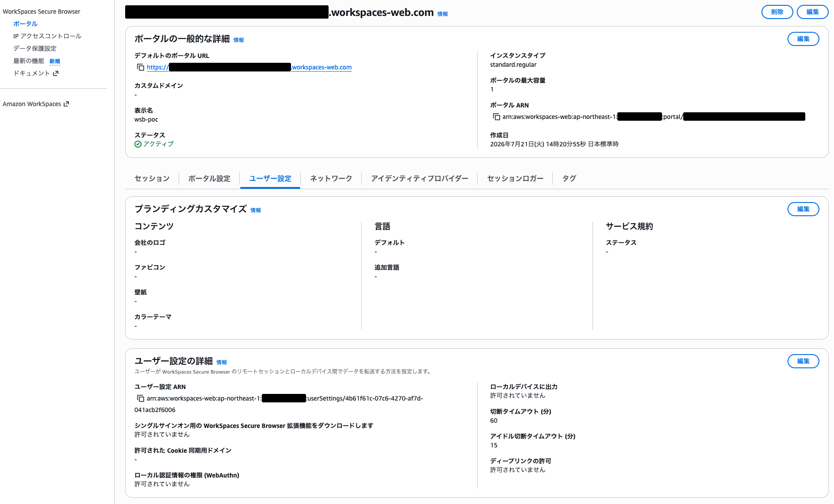This screenshot has height=504, width=834.
Task: Go to ポータル in the sidebar
Action: coord(25,24)
